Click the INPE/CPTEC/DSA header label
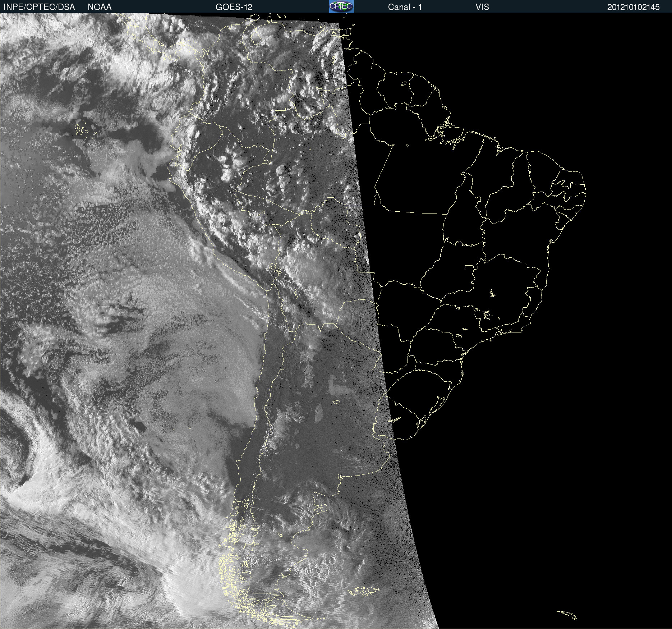This screenshot has width=672, height=629. (x=39, y=7)
